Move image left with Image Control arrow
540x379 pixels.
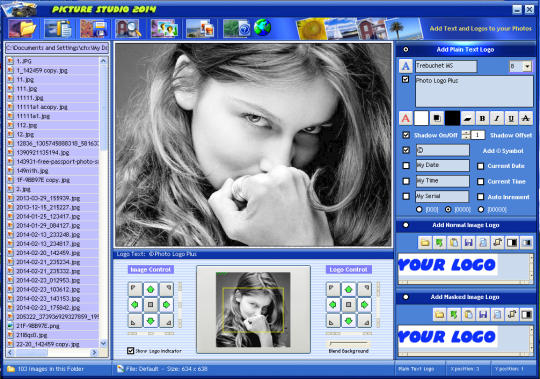[135, 305]
